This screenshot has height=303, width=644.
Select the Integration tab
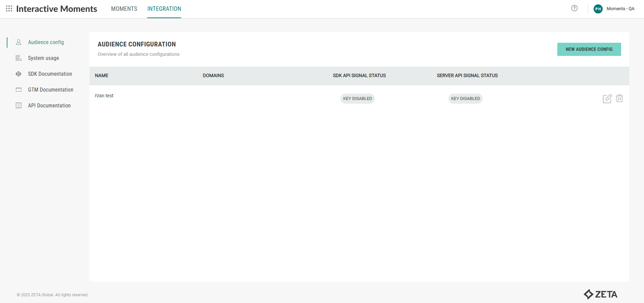164,9
